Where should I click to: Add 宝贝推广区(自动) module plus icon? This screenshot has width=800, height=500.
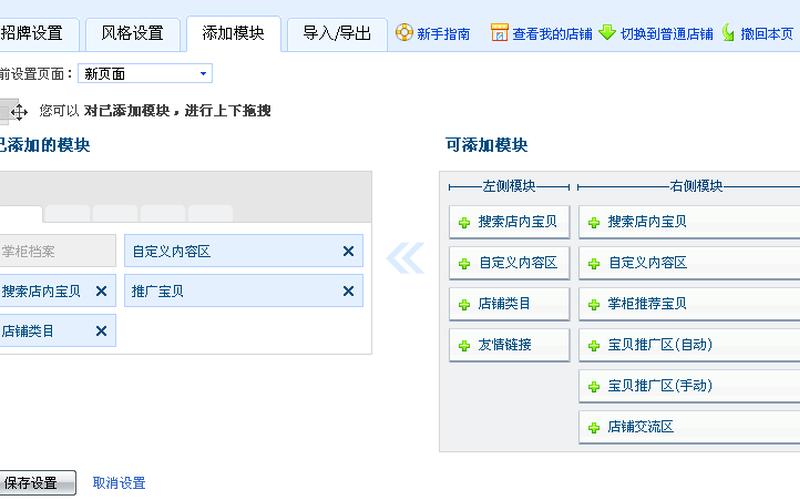[x=594, y=346]
